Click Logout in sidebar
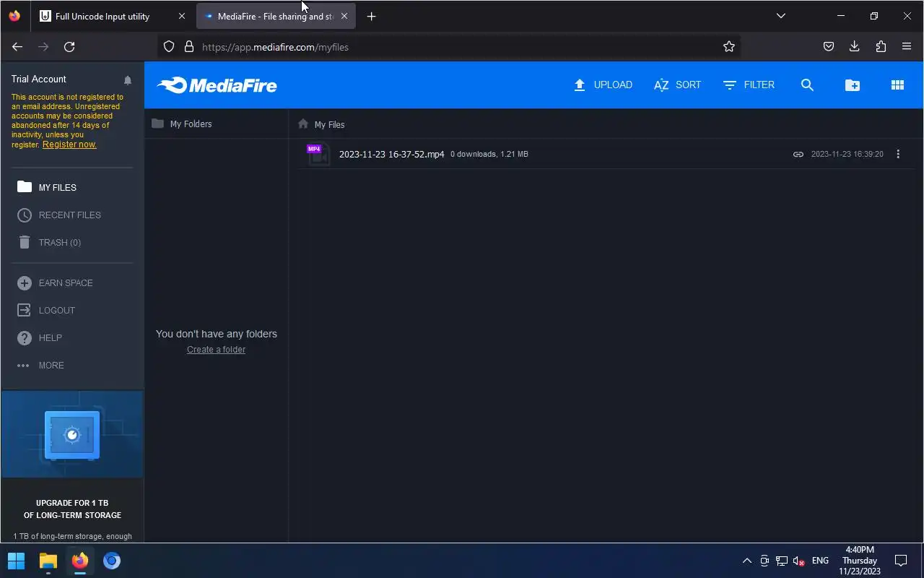Image resolution: width=924 pixels, height=578 pixels. point(46,310)
